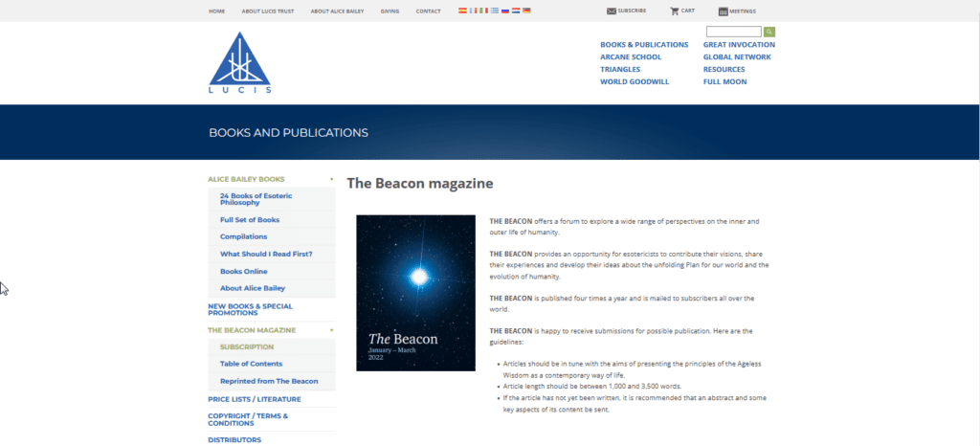Open Distributors sidebar link
The height and width of the screenshot is (446, 980).
(x=234, y=439)
